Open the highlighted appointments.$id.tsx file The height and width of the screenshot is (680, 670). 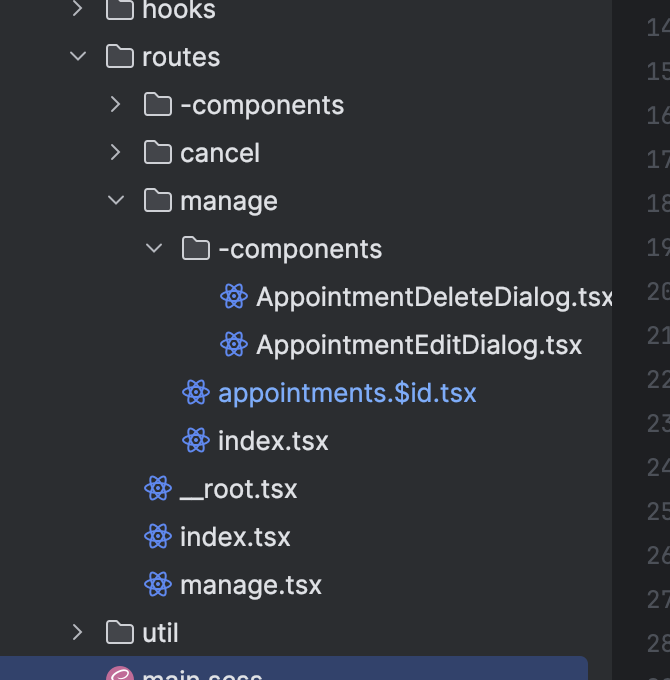pos(347,393)
